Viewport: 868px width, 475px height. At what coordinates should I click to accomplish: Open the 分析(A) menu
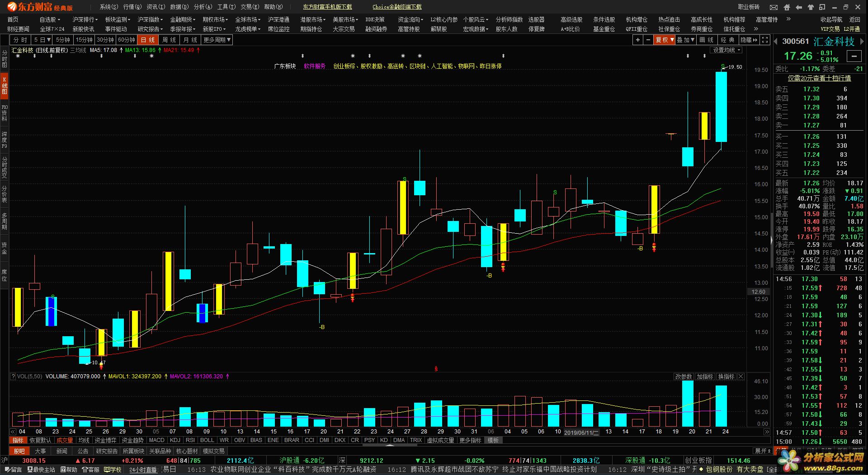[203, 7]
